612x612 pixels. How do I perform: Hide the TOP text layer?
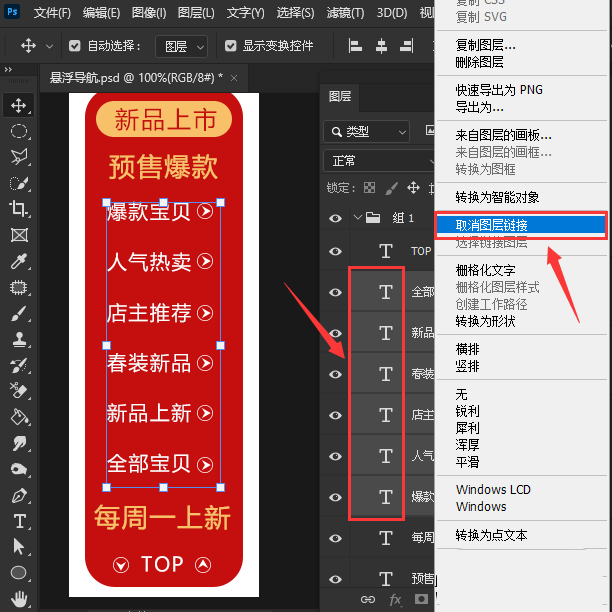[x=335, y=251]
